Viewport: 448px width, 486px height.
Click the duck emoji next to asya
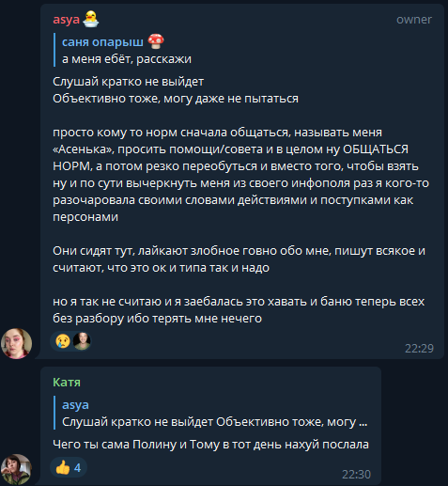tap(91, 19)
